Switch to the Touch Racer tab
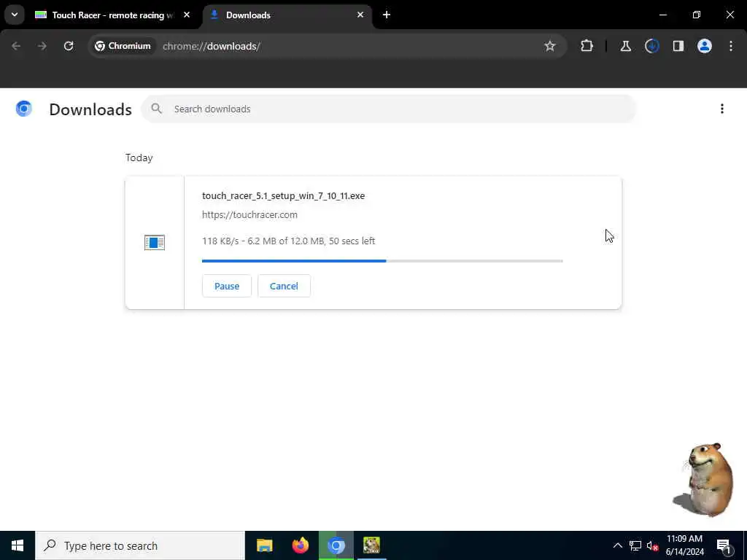 112,15
